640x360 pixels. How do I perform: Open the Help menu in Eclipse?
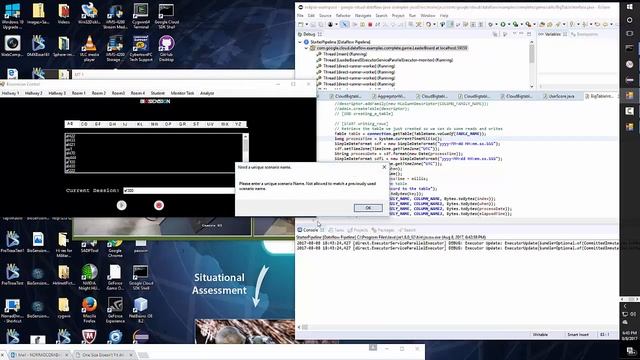444,16
